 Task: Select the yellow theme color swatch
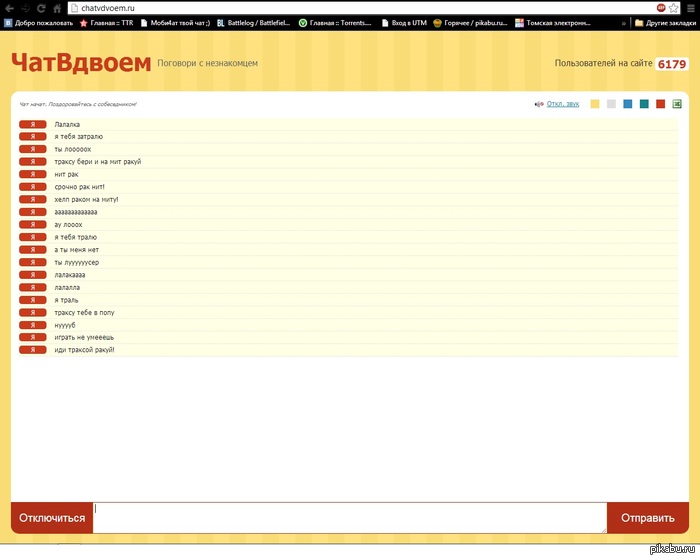[595, 104]
